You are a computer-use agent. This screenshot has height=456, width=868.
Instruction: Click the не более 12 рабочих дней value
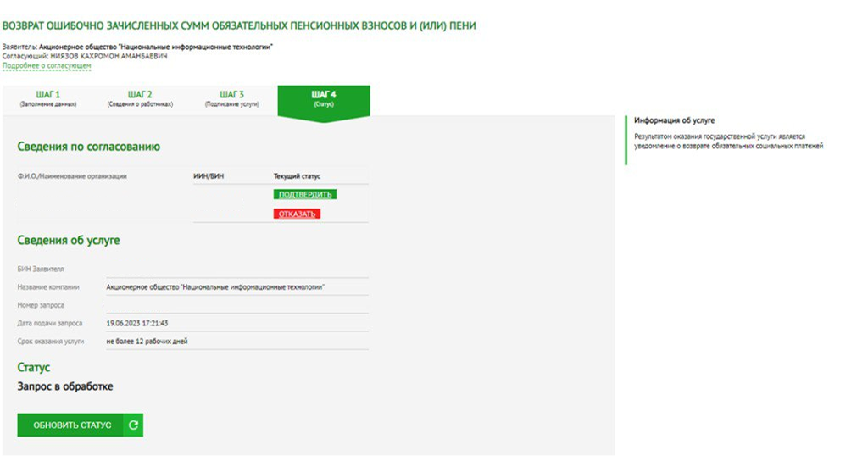(x=147, y=341)
